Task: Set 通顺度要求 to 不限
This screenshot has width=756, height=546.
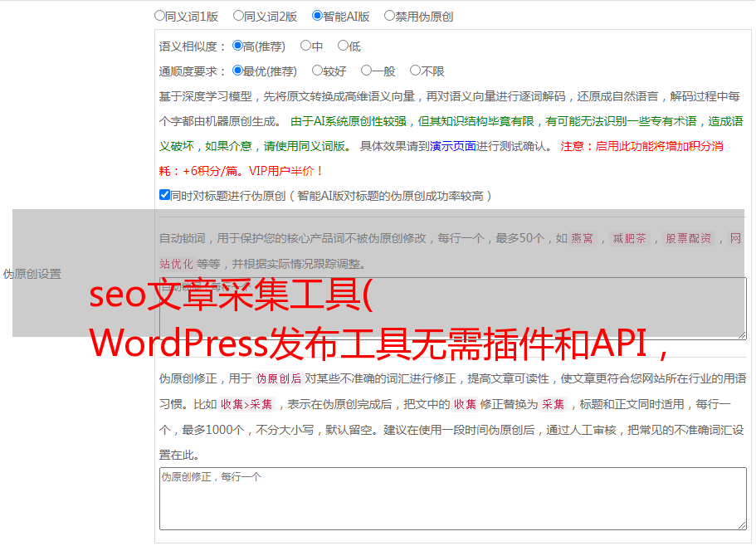Action: [415, 71]
